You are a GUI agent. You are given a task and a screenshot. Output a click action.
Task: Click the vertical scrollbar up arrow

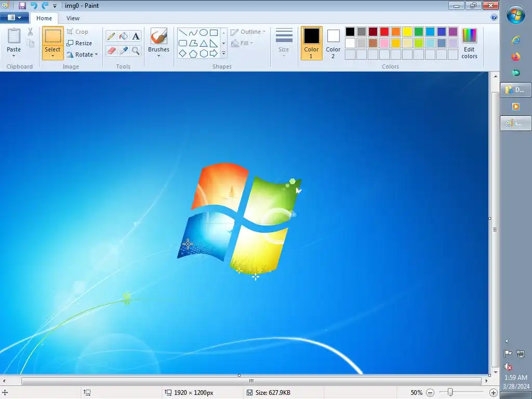click(496, 77)
